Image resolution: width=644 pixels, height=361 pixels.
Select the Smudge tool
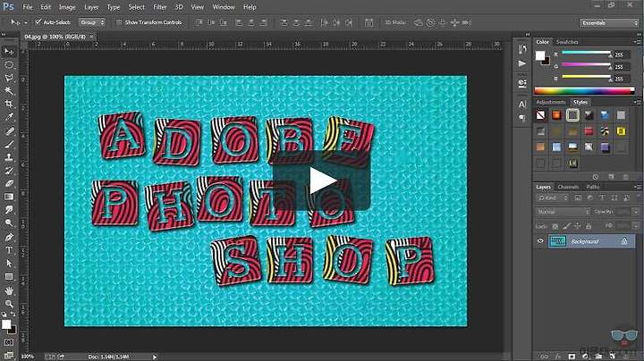tap(9, 210)
